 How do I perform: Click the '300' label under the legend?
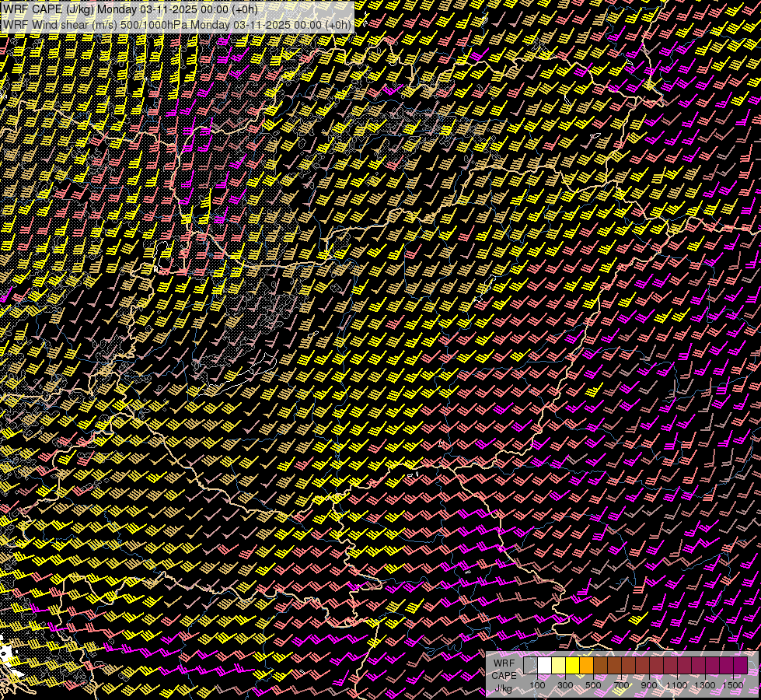click(x=565, y=685)
